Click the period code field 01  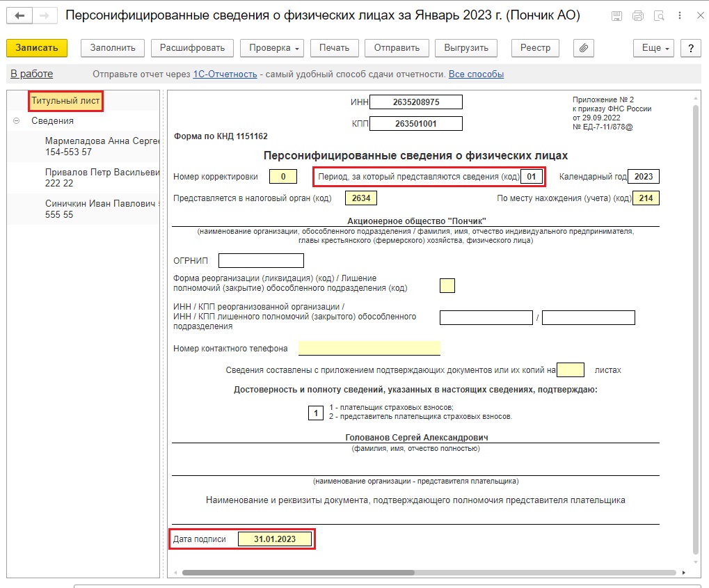click(x=532, y=177)
